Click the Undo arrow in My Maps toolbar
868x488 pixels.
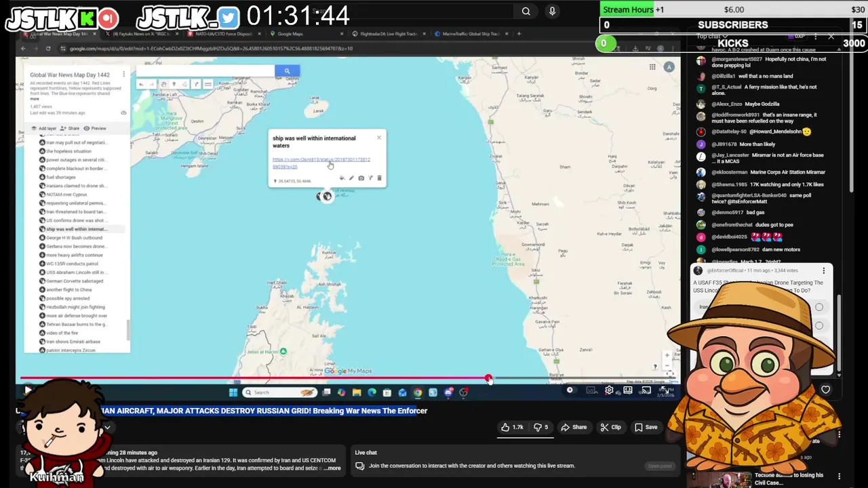pos(141,84)
